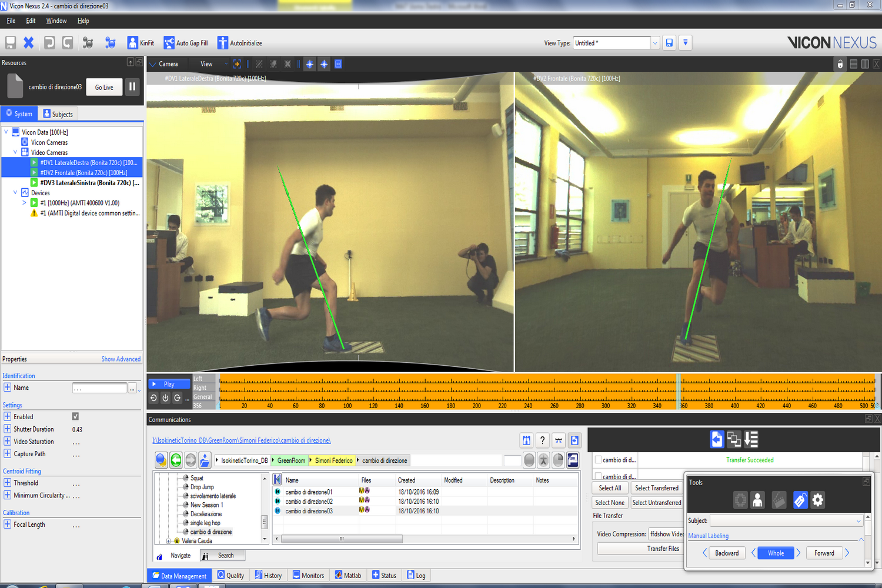Open the Window menu
Screen dimensions: 882x588
tap(56, 21)
